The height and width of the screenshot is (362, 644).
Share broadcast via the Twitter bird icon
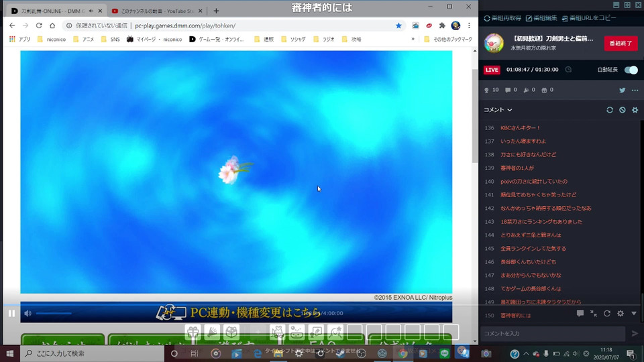pyautogui.click(x=623, y=90)
